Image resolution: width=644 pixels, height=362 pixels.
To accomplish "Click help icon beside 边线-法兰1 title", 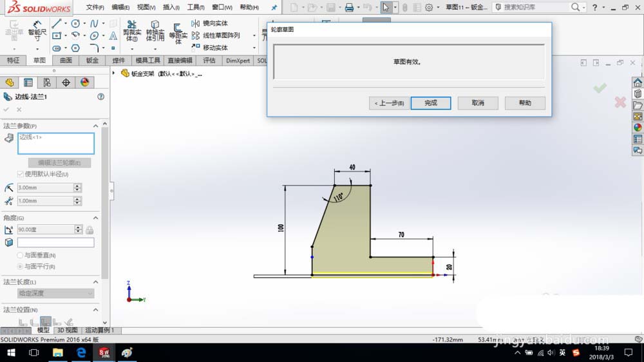I will coord(100,97).
